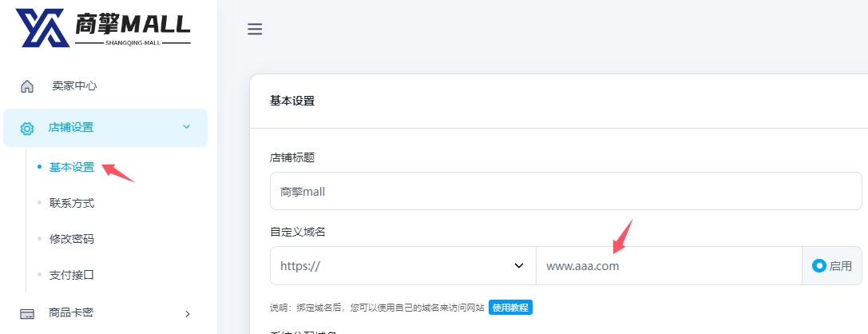Viewport: 868px width, 334px height.
Task: Go to the 联系方式 submenu item
Action: tap(72, 204)
